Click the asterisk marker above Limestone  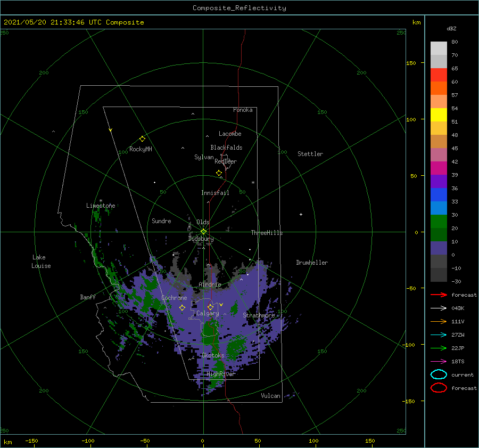click(101, 201)
